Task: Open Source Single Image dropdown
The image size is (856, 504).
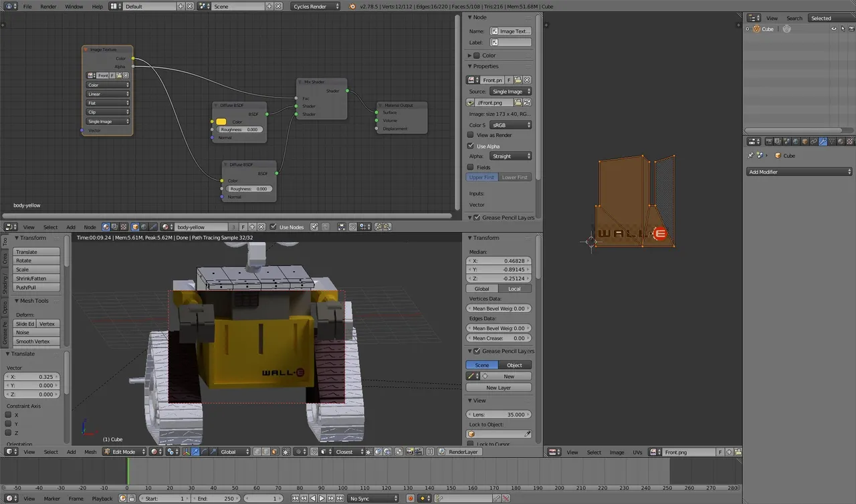Action: (511, 91)
